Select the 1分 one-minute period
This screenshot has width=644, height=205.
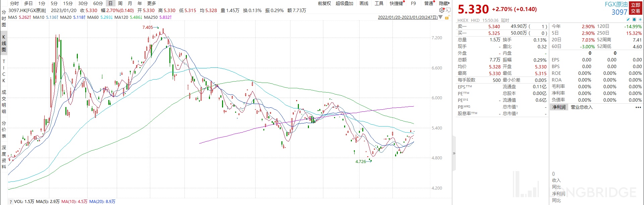click(x=42, y=3)
